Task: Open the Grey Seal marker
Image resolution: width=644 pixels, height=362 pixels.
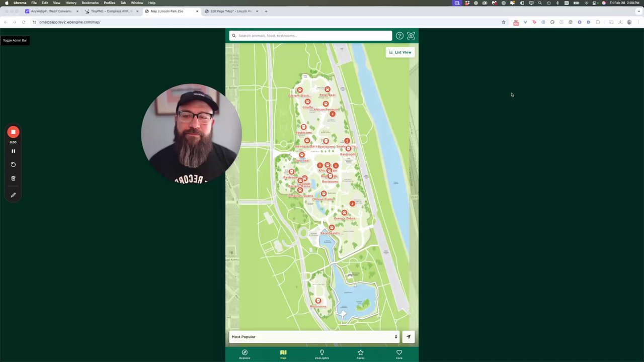Action: (x=302, y=155)
